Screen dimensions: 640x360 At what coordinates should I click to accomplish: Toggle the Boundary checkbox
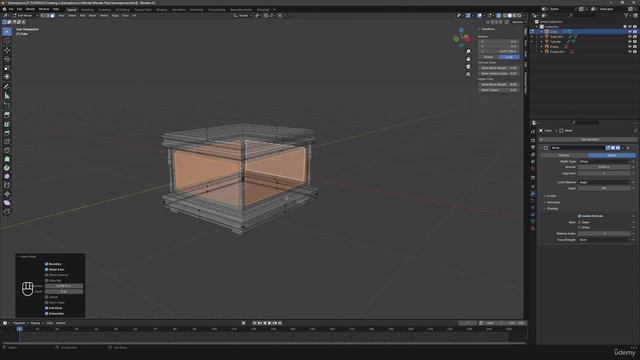47,264
